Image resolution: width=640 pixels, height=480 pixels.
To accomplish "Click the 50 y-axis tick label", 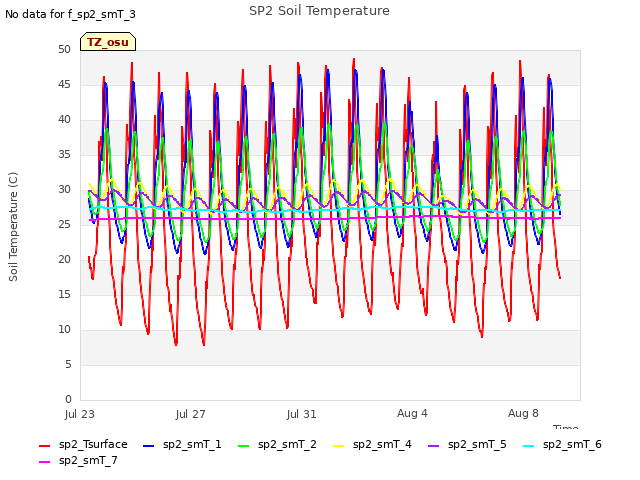I will [64, 49].
